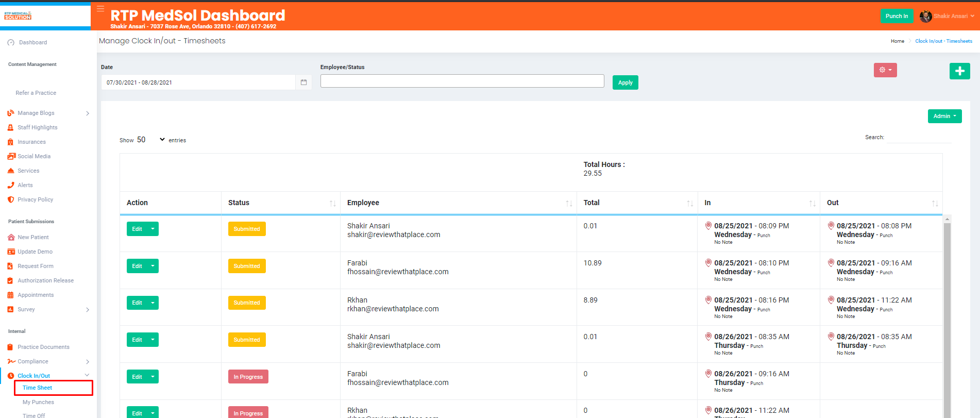Click the Practice Documents clipboard icon
980x418 pixels.
pos(10,347)
